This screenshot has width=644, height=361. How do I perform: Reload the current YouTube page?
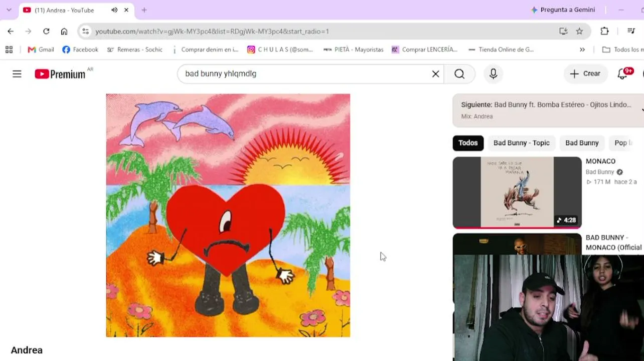click(x=46, y=31)
